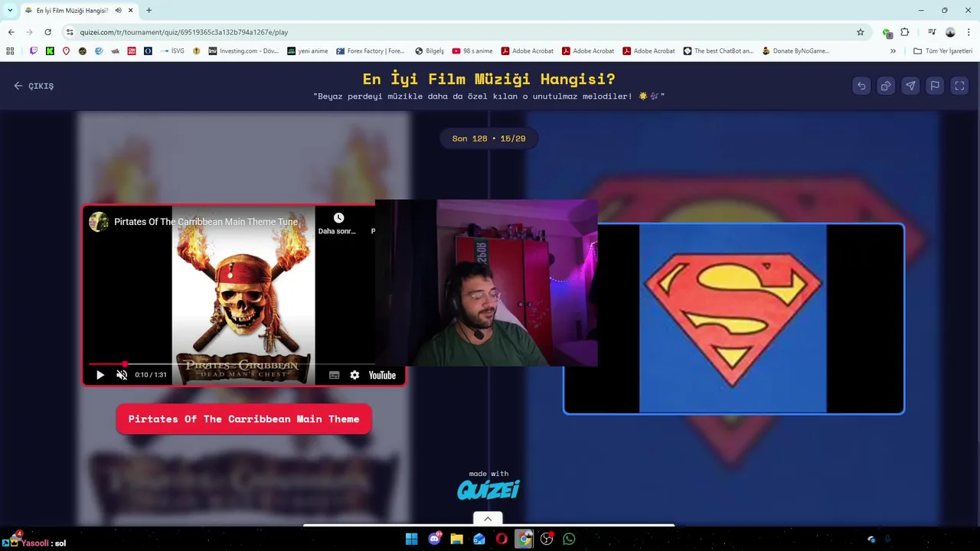This screenshot has width=980, height=551.
Task: Mute the tab via speaker icon
Action: pos(119,11)
